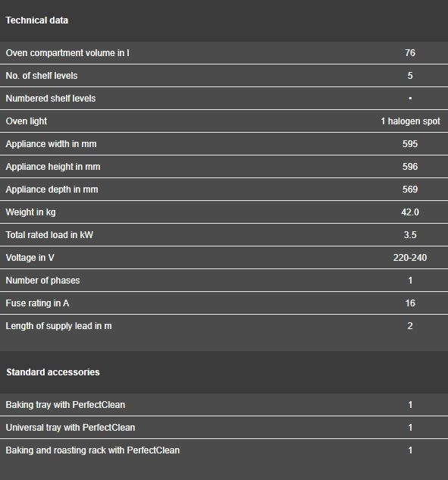Select the Oven light row label
Image resolution: width=448 pixels, height=480 pixels.
(27, 121)
